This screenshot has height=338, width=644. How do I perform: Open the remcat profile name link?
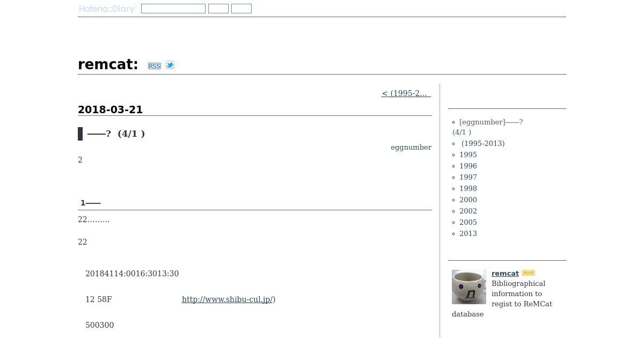[505, 274]
